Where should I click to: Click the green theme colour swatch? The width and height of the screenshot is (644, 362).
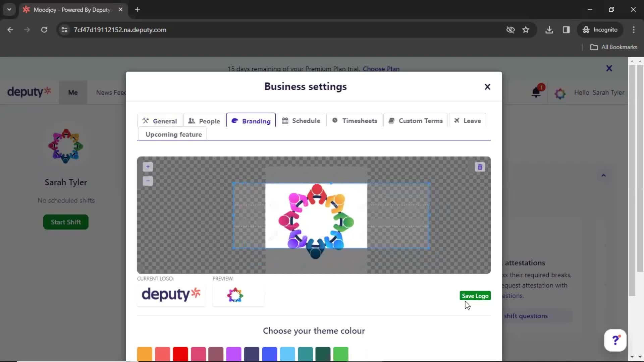pos(340,353)
